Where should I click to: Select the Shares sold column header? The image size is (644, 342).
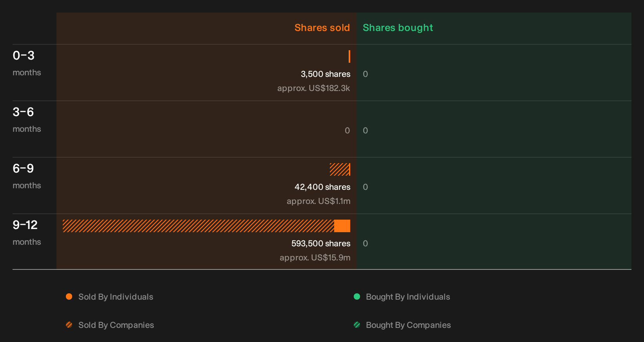click(322, 27)
